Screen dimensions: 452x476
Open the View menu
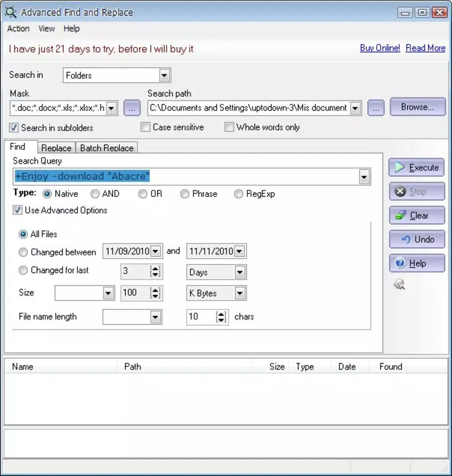(x=46, y=29)
